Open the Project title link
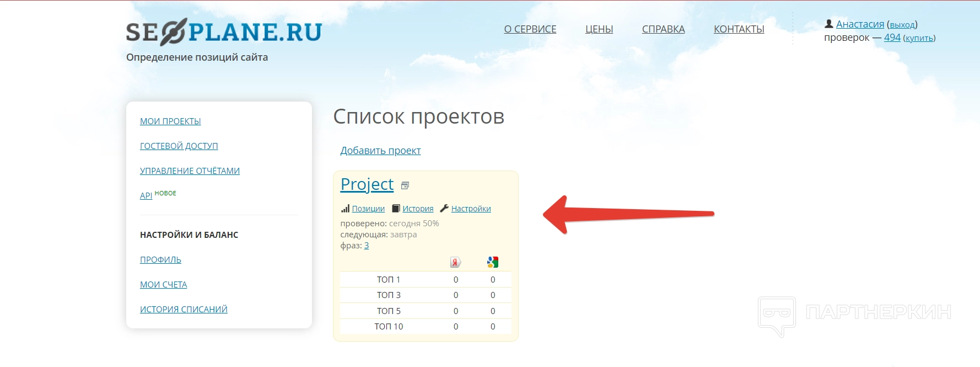 [x=367, y=184]
